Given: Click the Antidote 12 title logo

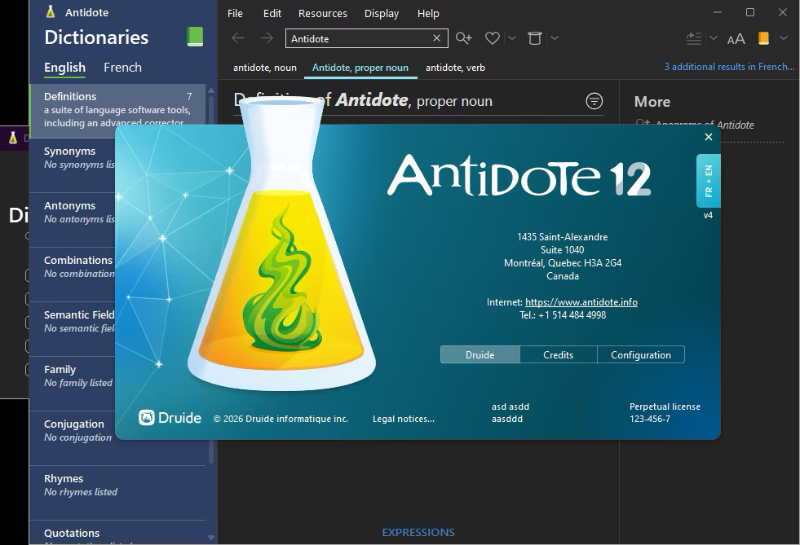Looking at the screenshot, I should click(x=519, y=176).
